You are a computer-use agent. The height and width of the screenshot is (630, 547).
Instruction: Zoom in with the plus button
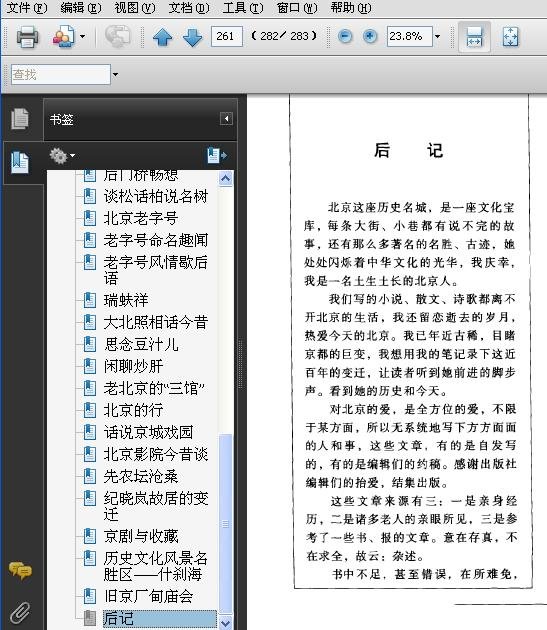pyautogui.click(x=370, y=37)
